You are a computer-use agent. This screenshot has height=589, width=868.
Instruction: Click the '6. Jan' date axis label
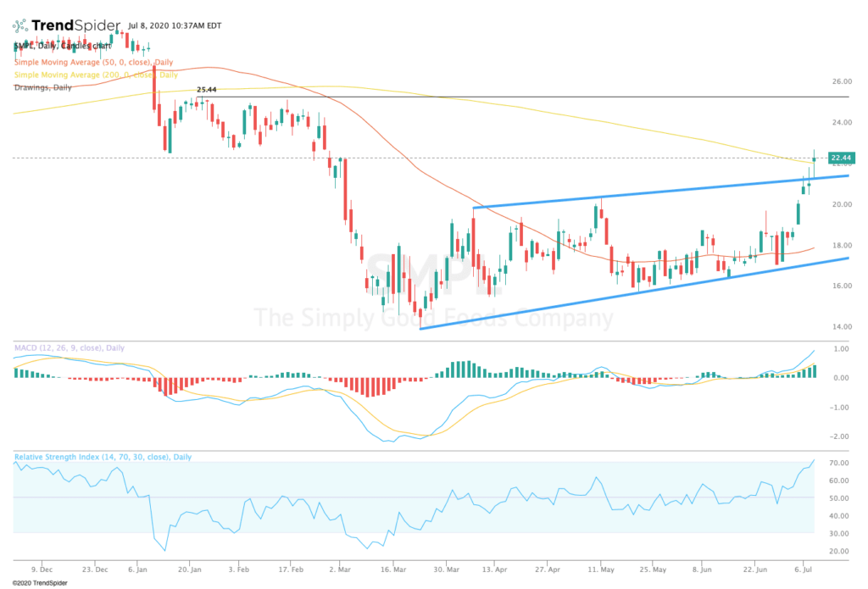point(137,570)
